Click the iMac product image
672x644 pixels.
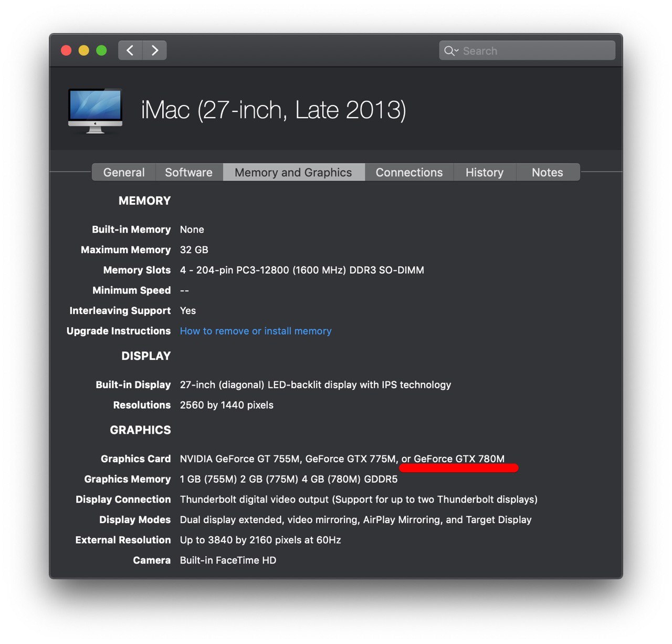tap(95, 111)
